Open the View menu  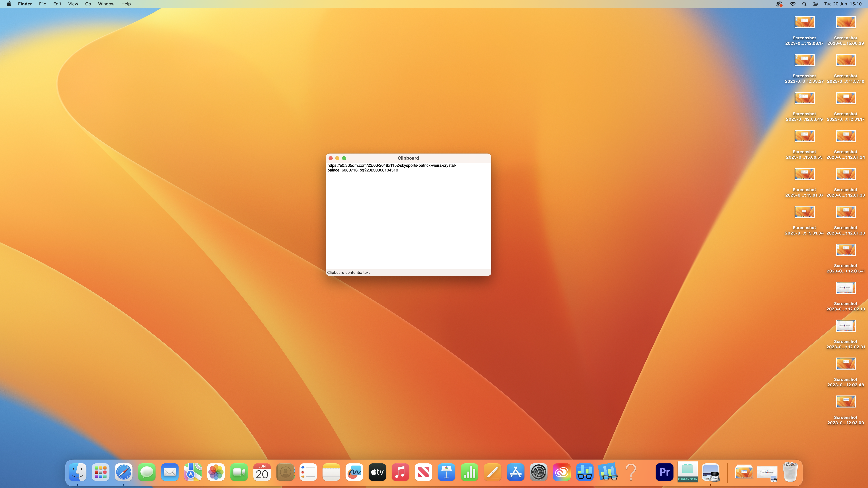tap(73, 4)
